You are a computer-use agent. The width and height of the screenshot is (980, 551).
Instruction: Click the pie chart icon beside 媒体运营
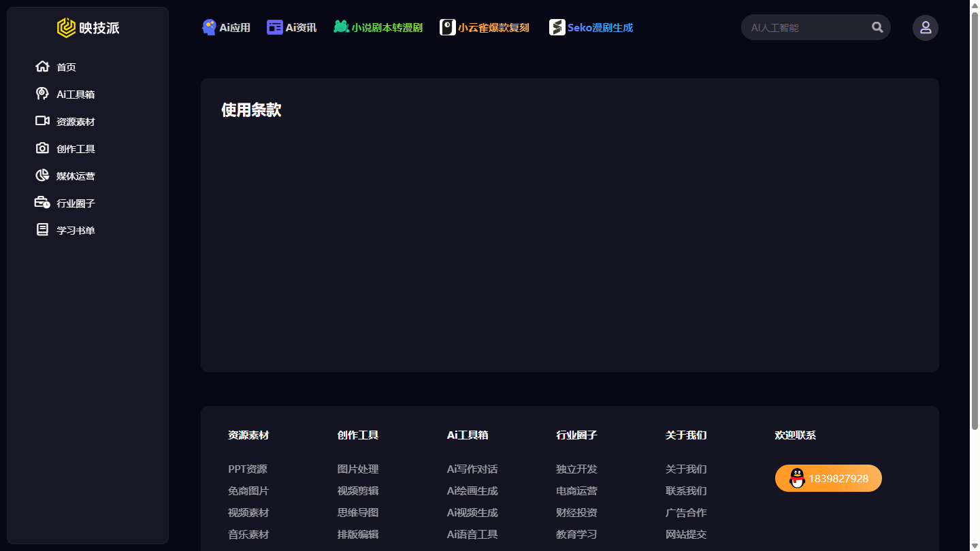[x=42, y=176]
